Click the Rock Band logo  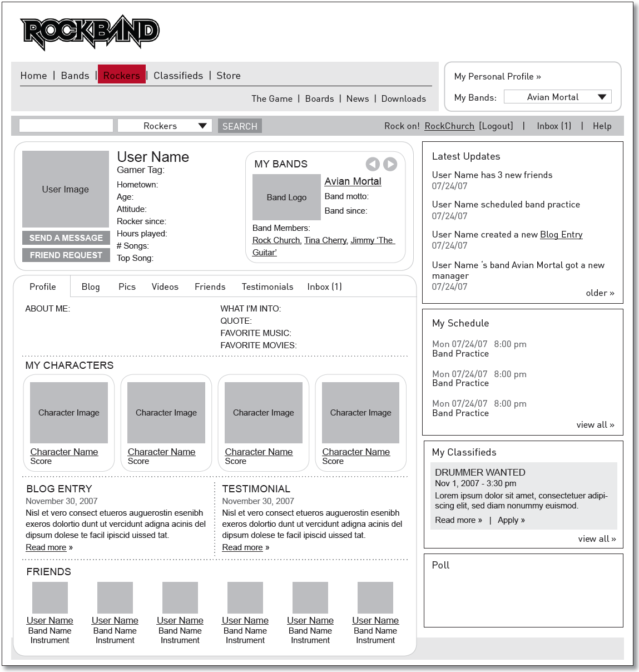(x=90, y=33)
